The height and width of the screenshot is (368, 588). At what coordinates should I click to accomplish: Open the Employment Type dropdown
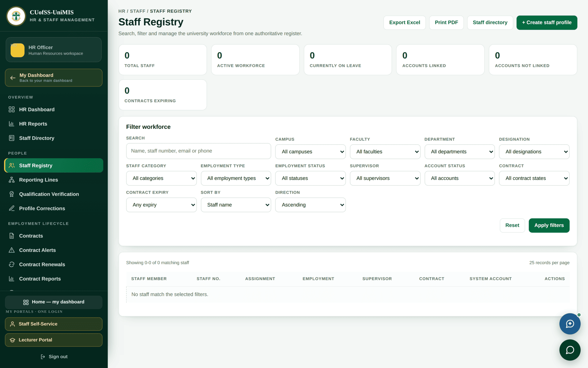pyautogui.click(x=236, y=178)
